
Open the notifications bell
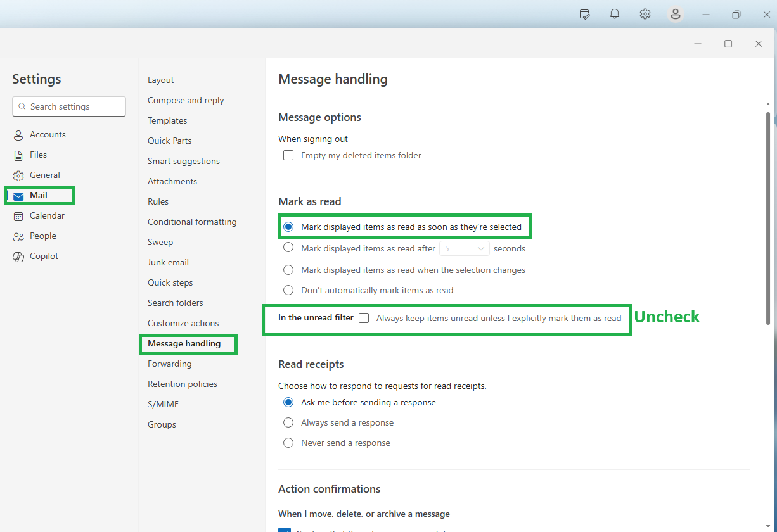(x=615, y=14)
